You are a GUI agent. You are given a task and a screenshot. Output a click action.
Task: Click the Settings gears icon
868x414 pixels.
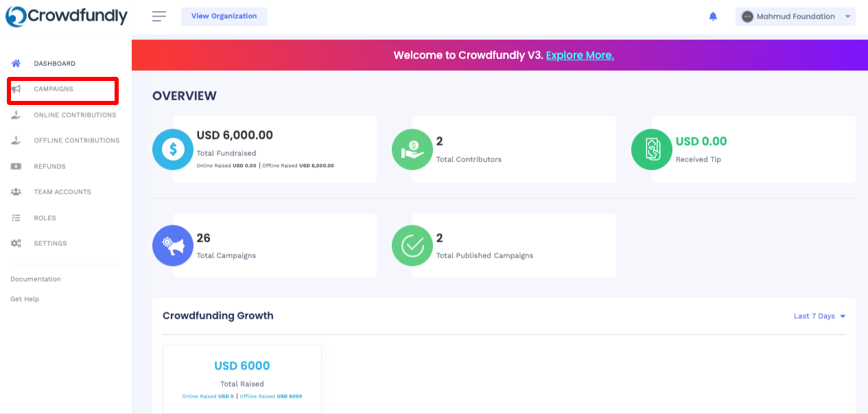[x=16, y=243]
